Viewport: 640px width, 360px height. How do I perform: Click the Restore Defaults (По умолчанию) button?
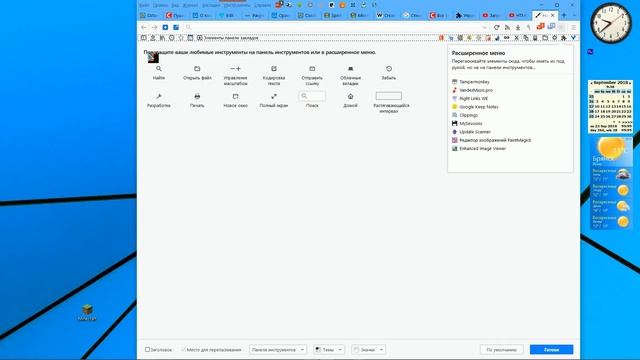pyautogui.click(x=502, y=349)
